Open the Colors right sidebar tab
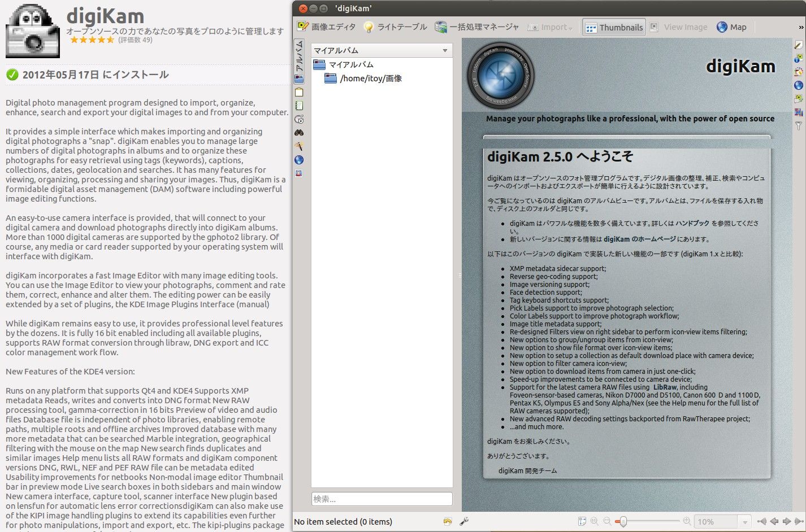Viewport: 806px width, 532px height. tap(798, 72)
